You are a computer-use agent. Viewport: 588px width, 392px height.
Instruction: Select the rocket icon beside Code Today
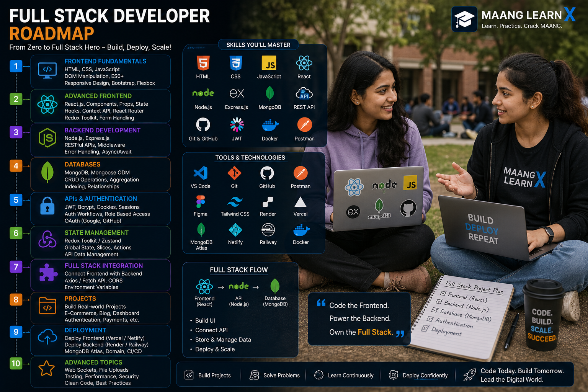click(470, 375)
